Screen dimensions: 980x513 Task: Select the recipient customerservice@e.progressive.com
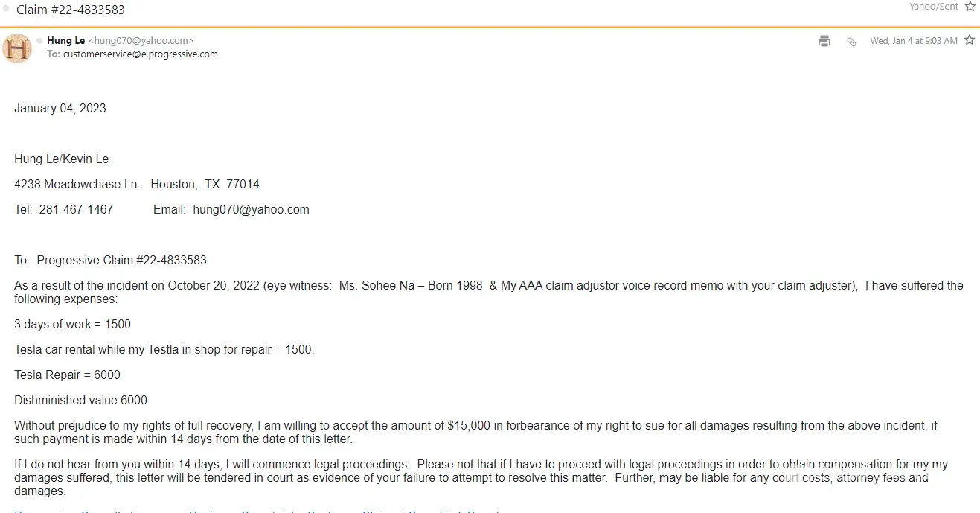pyautogui.click(x=141, y=54)
